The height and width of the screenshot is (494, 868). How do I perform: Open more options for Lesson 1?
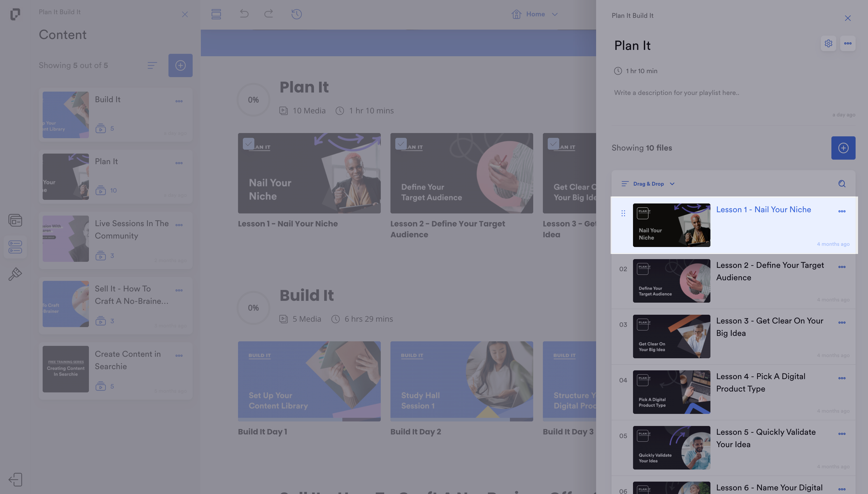(x=842, y=211)
